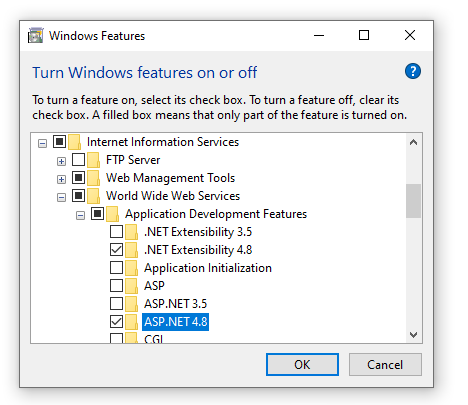Select the .NET Extensibility 3.5 label

point(198,232)
